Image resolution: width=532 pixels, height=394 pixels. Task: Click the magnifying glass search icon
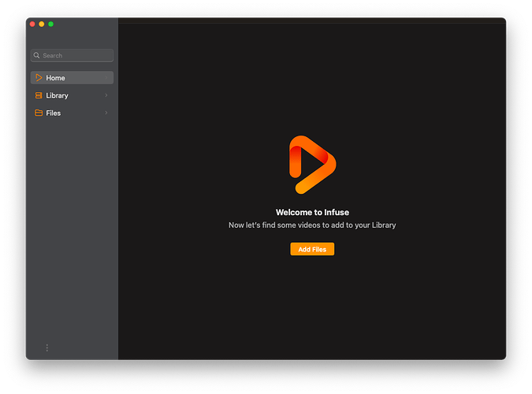click(x=36, y=55)
